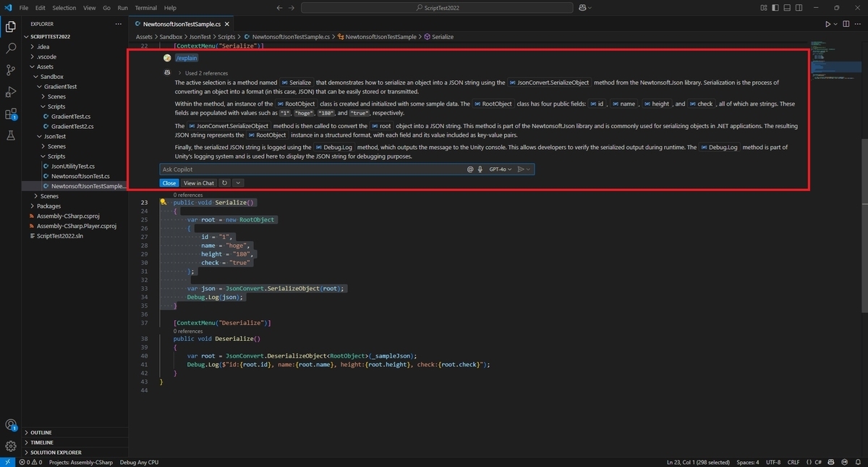
Task: Rerun the Copilot request
Action: point(225,183)
